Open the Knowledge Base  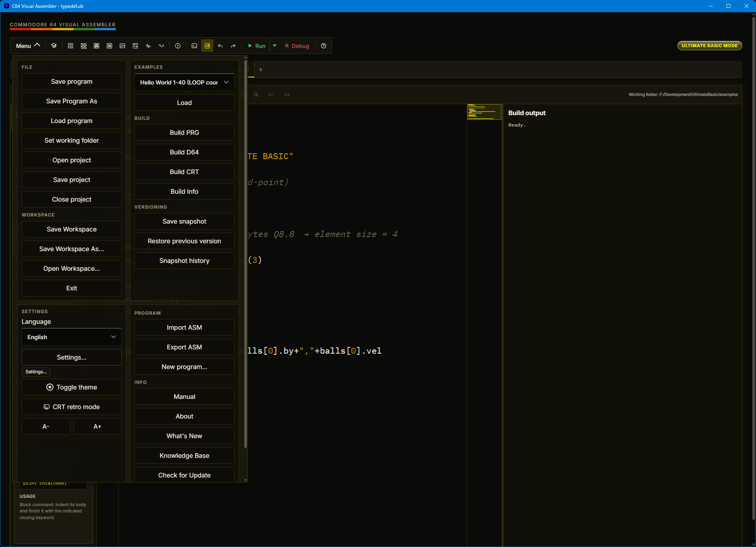[x=184, y=456]
